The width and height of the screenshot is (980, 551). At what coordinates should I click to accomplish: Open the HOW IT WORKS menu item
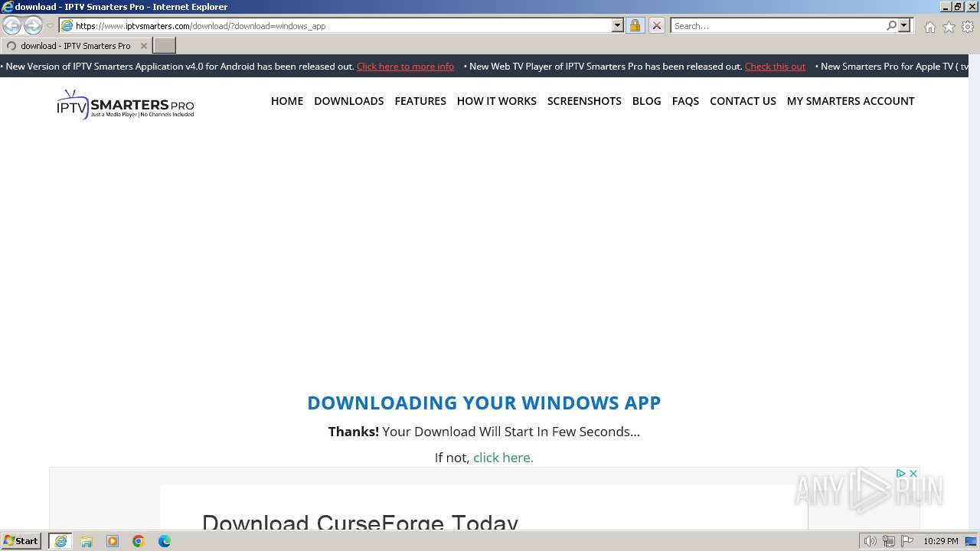pos(497,101)
